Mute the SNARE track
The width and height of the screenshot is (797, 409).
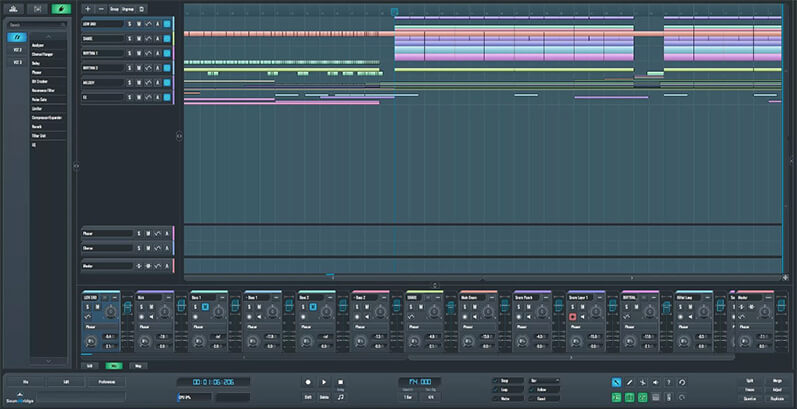(x=141, y=38)
